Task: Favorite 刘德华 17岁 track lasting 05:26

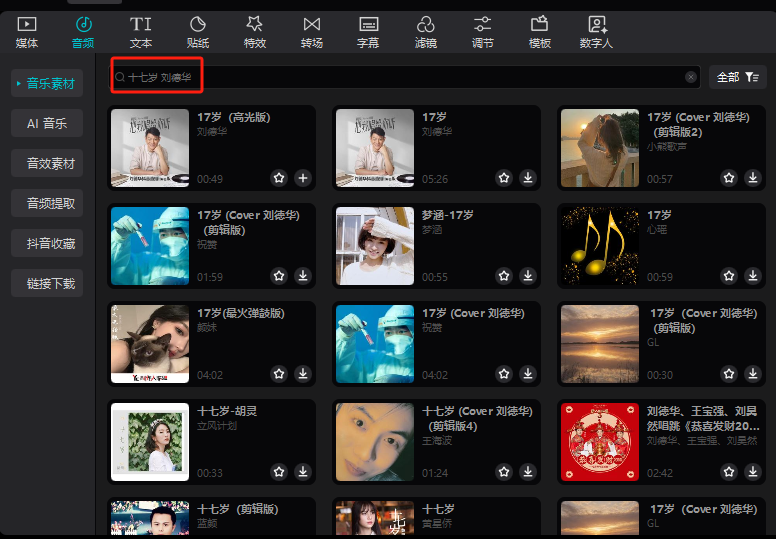Action: [x=504, y=178]
